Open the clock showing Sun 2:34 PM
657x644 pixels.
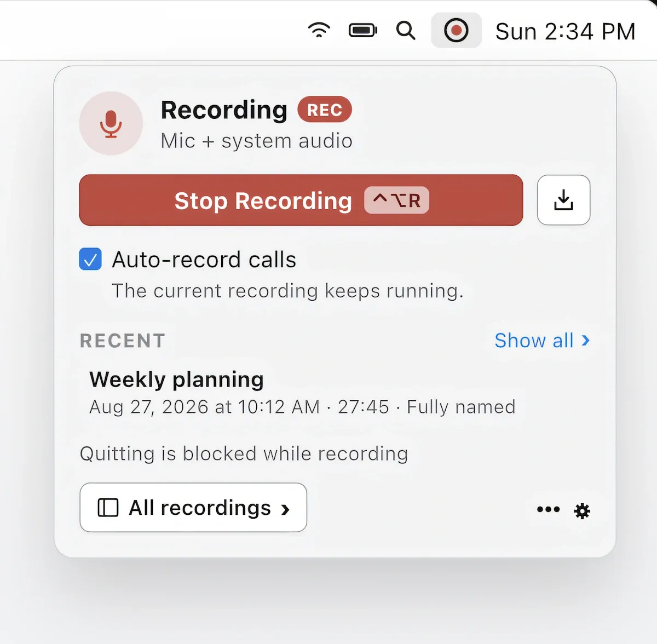coord(565,31)
